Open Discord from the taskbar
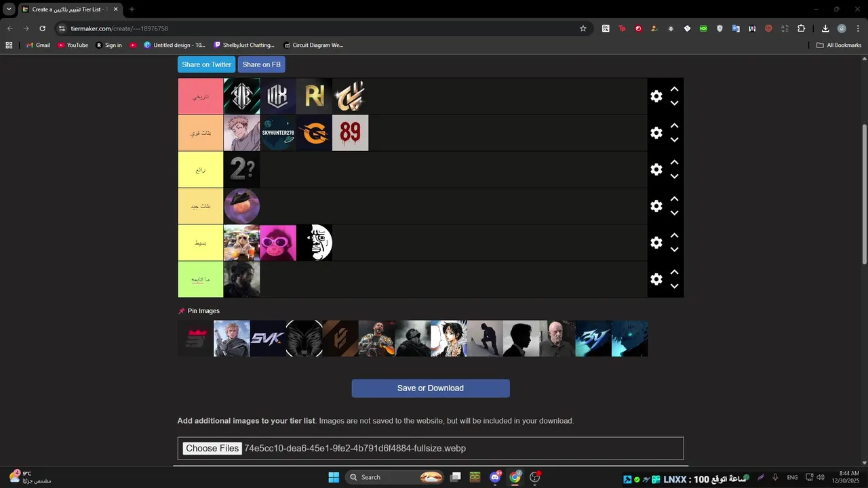The height and width of the screenshot is (488, 868). (x=496, y=477)
